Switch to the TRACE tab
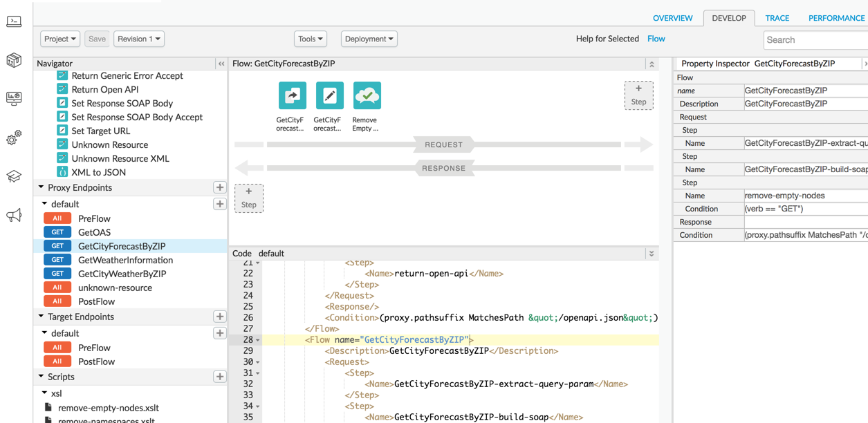Viewport: 868px width, 423px height. (777, 18)
